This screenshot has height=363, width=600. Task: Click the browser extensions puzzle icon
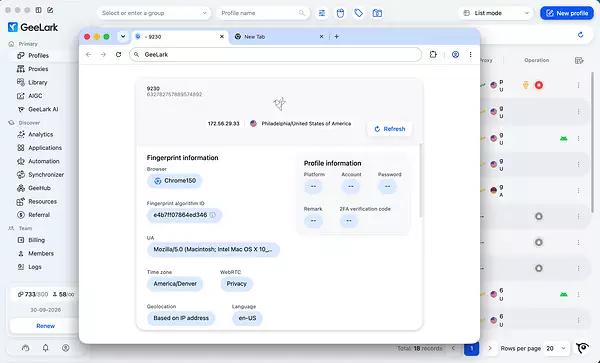pyautogui.click(x=433, y=54)
